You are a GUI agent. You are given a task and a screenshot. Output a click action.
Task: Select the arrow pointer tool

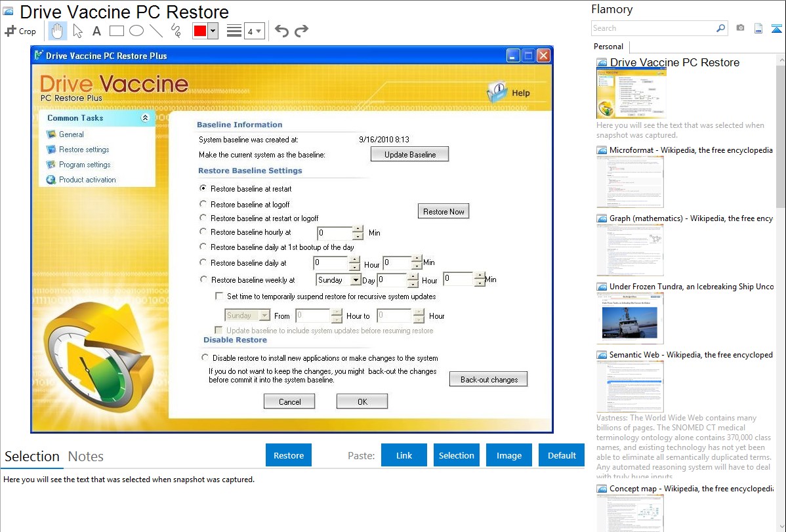tap(77, 31)
